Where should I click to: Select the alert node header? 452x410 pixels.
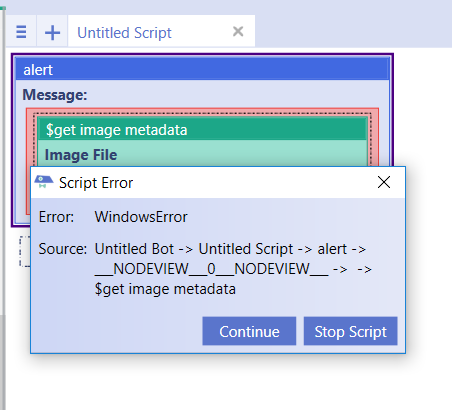[x=202, y=70]
